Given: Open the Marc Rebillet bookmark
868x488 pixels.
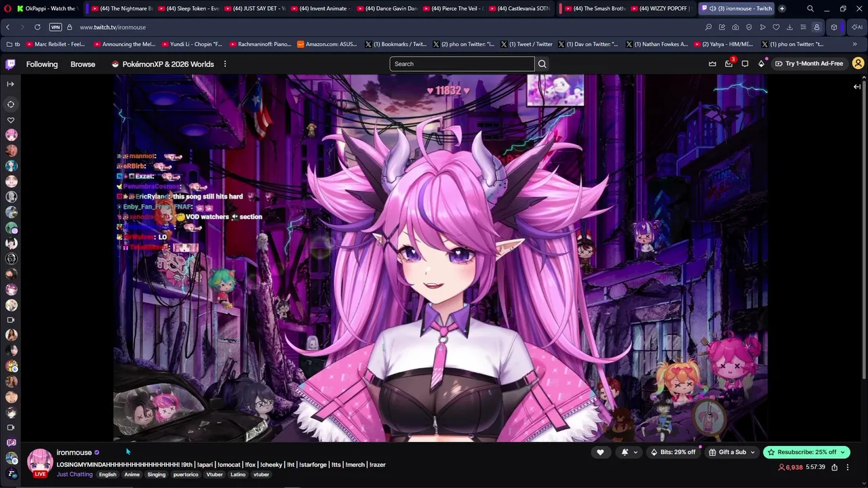Looking at the screenshot, I should [56, 44].
